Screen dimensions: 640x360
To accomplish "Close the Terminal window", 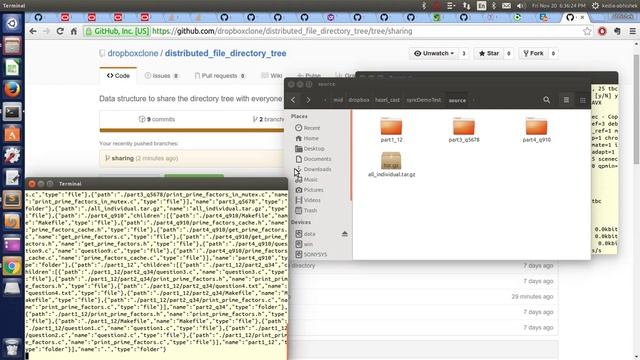I will pos(32,184).
